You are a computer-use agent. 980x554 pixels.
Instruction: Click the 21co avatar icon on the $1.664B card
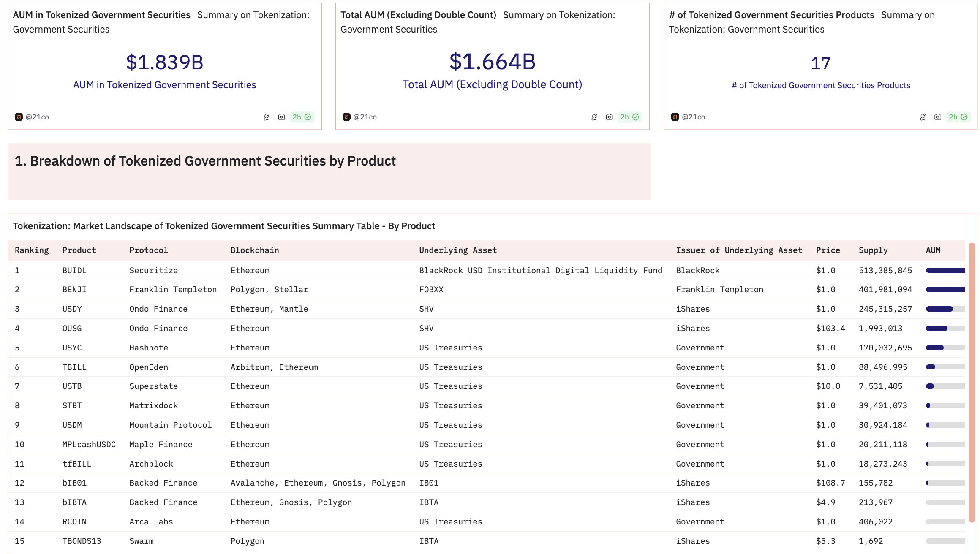tap(346, 117)
